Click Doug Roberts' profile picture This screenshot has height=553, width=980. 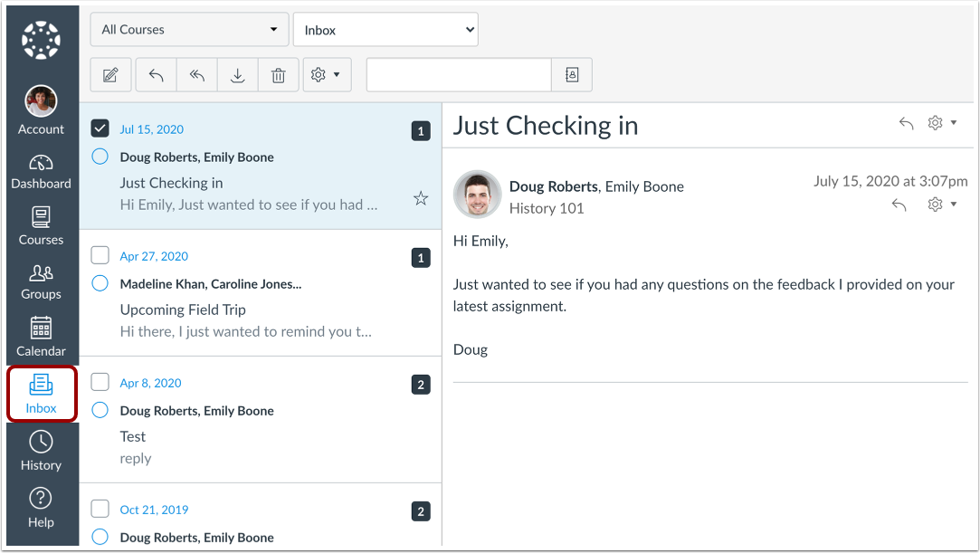point(478,195)
